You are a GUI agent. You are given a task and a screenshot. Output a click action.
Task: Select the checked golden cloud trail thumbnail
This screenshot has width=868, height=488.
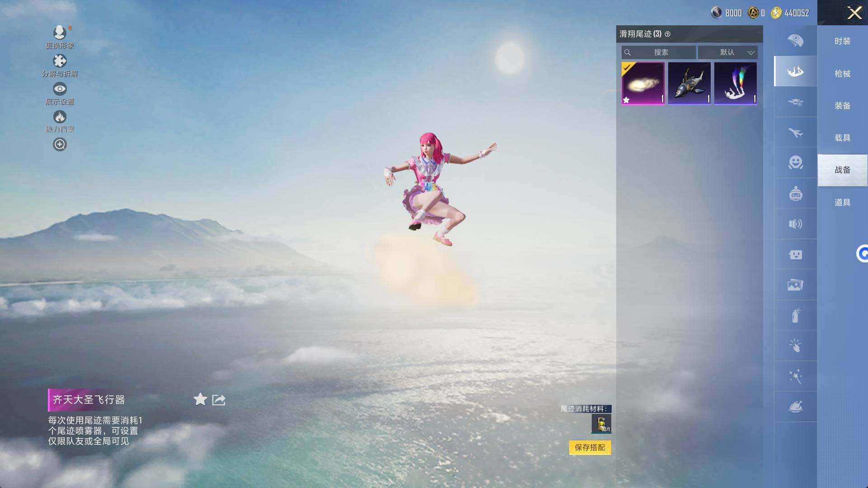tap(643, 83)
